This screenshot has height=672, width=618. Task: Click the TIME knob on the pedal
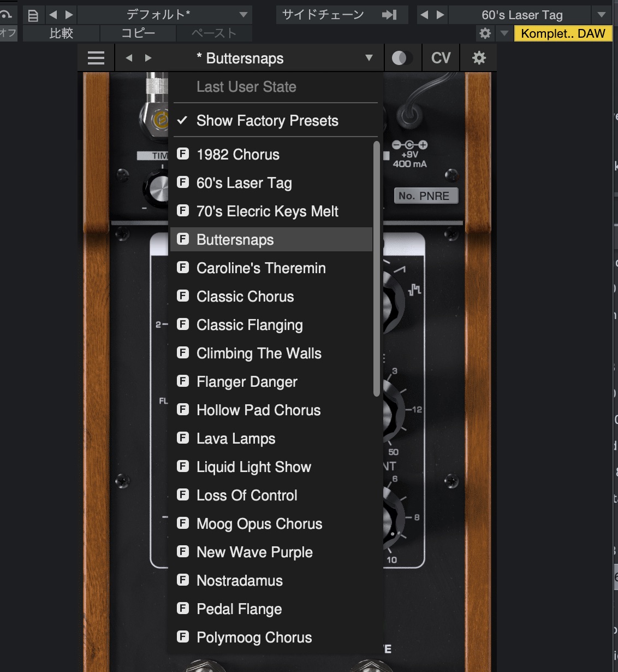click(x=157, y=189)
